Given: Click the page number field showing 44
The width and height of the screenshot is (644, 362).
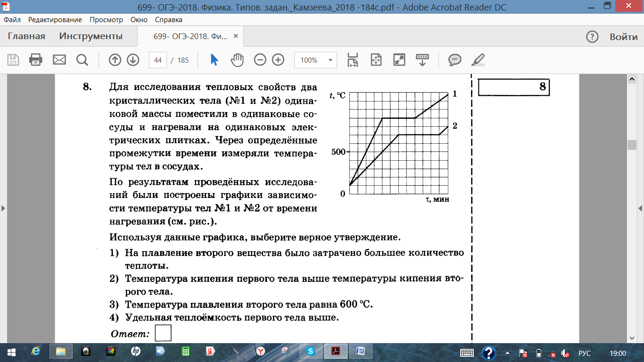Looking at the screenshot, I should coord(158,60).
